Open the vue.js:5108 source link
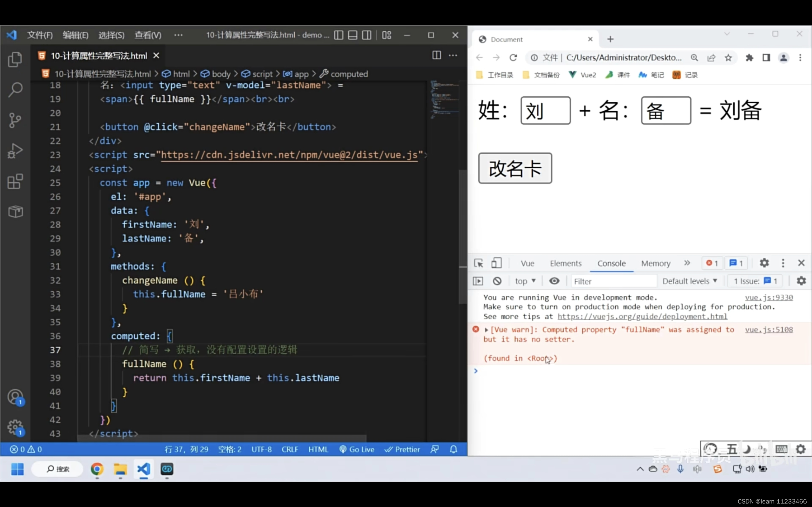 click(769, 330)
